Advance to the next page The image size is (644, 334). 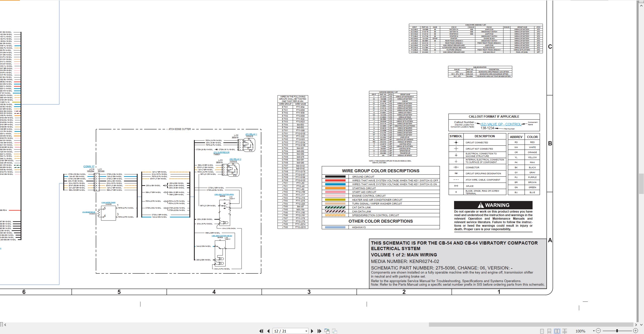coord(312,331)
